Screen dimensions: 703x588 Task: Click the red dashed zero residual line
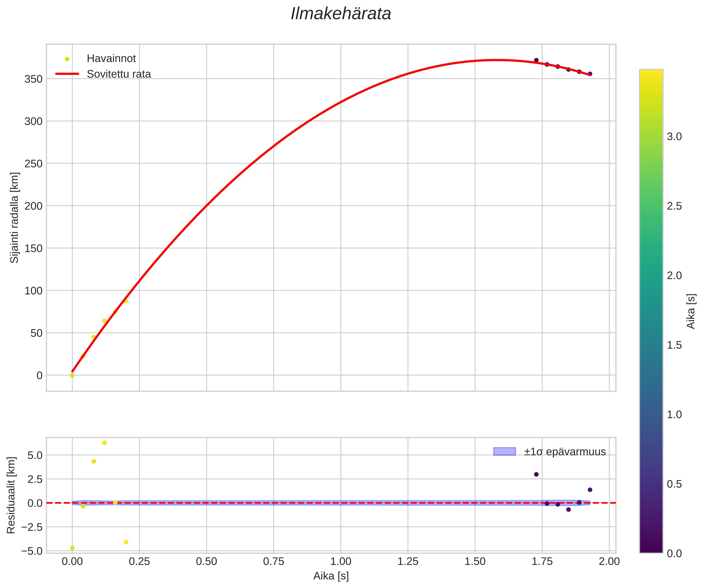331,503
